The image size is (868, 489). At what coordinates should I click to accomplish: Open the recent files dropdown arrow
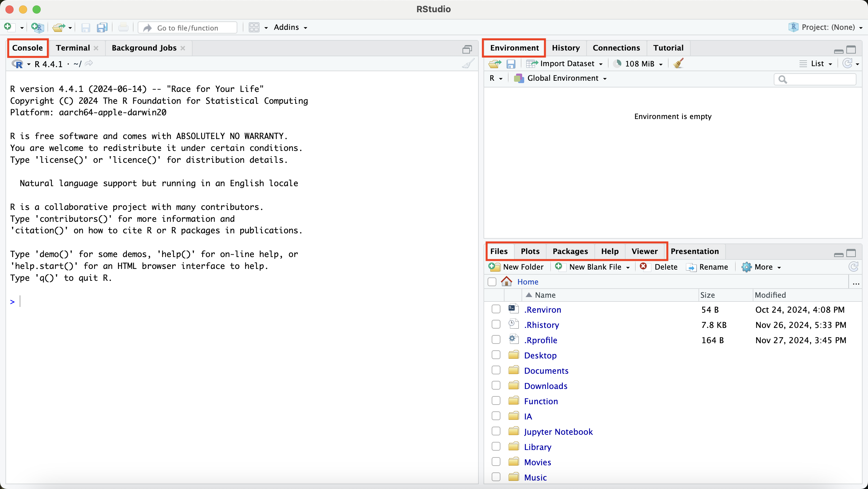(70, 28)
